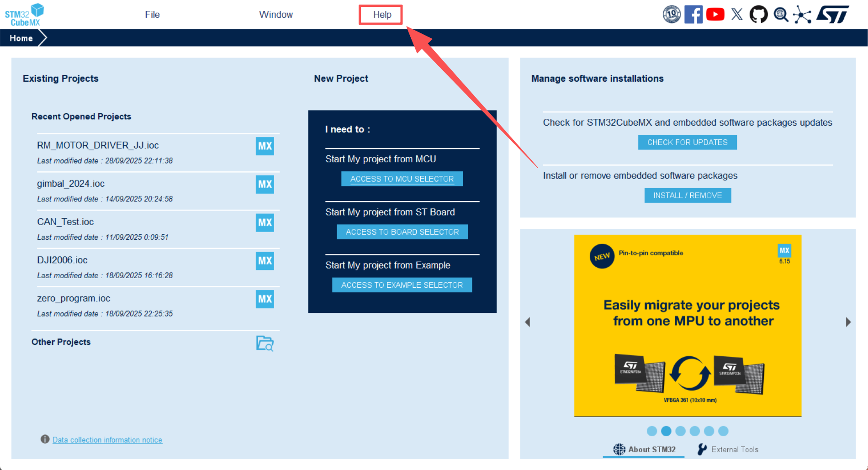This screenshot has height=470, width=868.
Task: Click CHECK FOR UPDATES button
Action: coord(688,143)
